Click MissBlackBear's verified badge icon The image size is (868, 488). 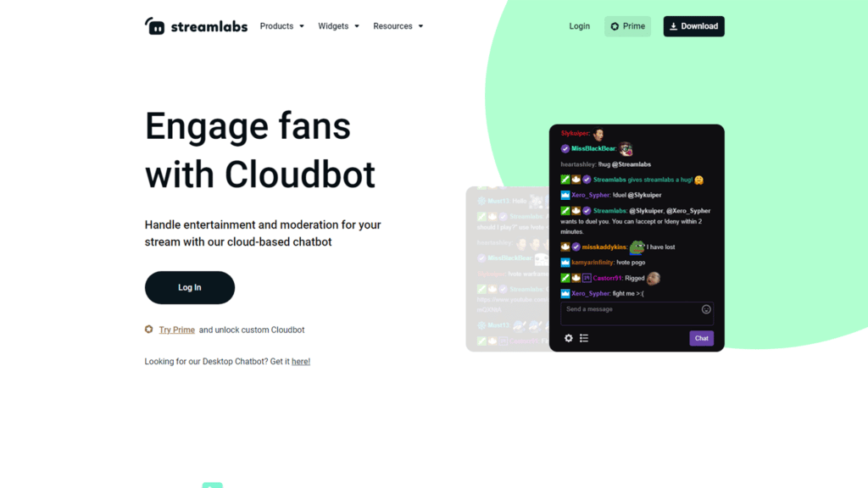(x=565, y=149)
